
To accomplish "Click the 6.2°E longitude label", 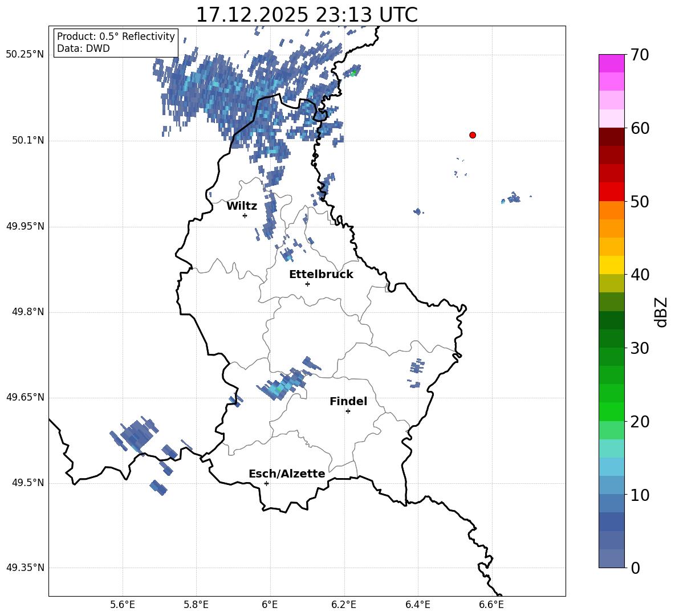I will pyautogui.click(x=344, y=605).
